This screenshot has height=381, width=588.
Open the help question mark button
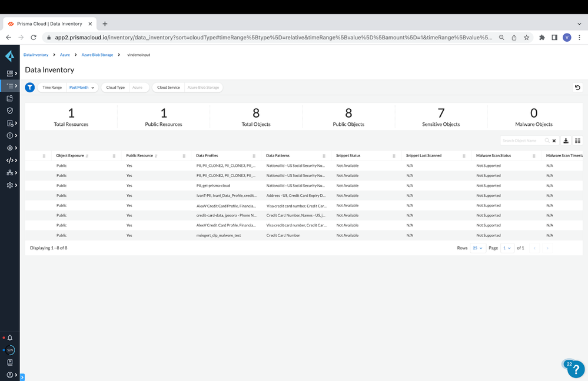[576, 369]
